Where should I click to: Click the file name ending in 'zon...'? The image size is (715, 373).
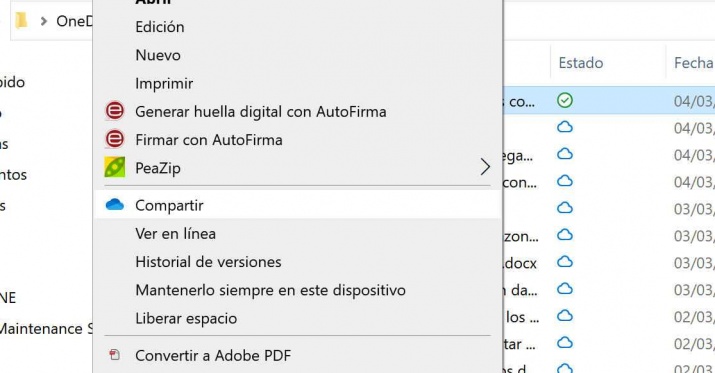click(x=521, y=236)
